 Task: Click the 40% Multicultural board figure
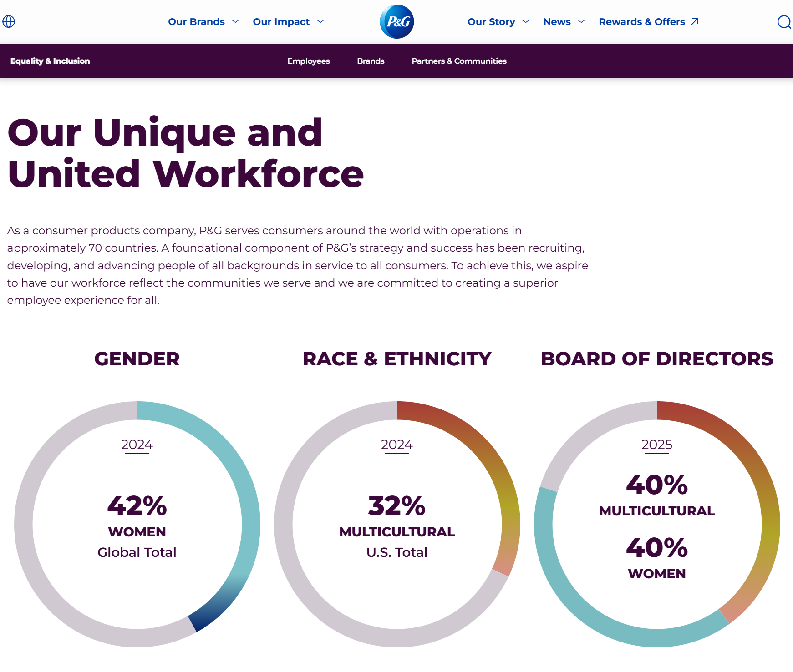pyautogui.click(x=657, y=484)
